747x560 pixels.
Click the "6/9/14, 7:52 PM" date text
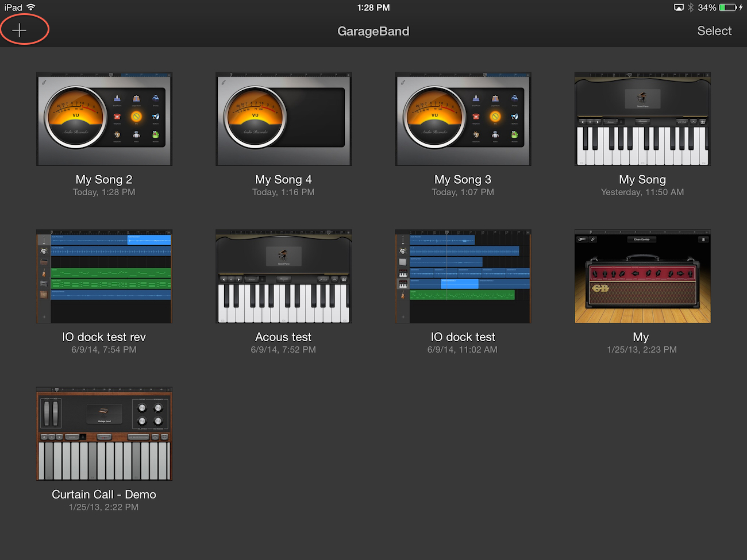(x=283, y=350)
